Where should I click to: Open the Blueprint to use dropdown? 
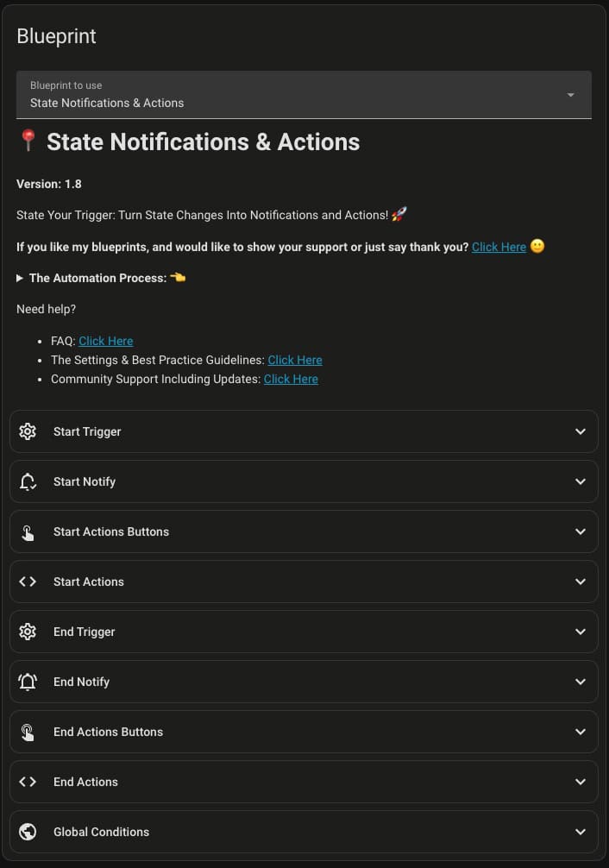[x=304, y=95]
